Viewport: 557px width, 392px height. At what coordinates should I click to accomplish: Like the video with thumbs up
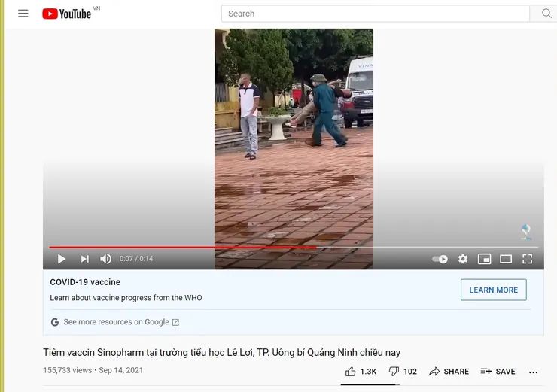(x=361, y=372)
